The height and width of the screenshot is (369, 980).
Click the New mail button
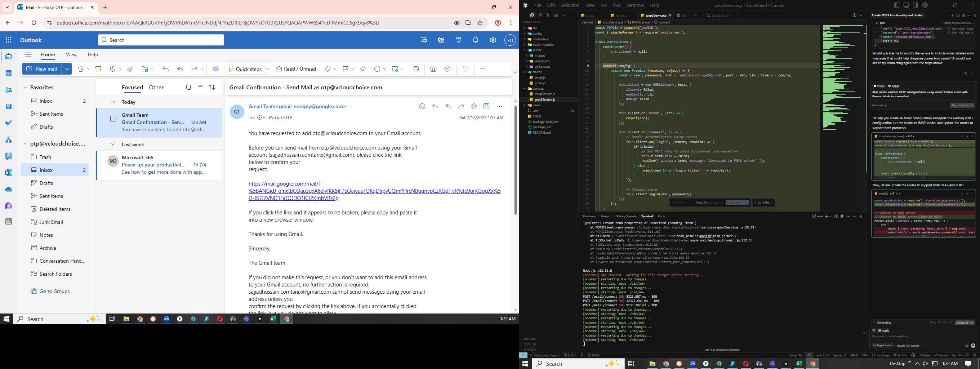[x=42, y=69]
